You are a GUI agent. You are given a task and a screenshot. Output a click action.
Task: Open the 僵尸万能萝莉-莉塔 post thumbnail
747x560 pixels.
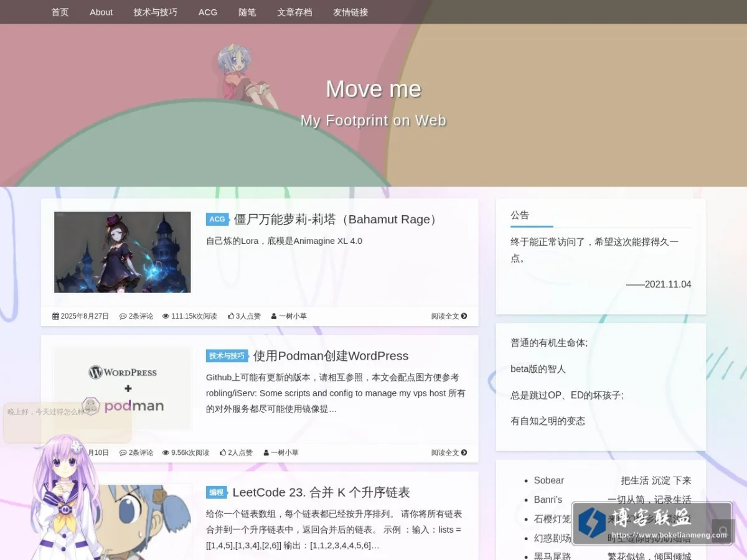tap(123, 252)
